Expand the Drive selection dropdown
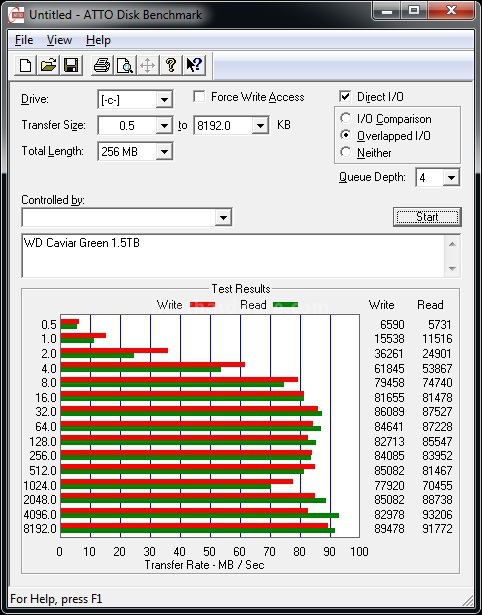This screenshot has height=615, width=482. pyautogui.click(x=164, y=100)
